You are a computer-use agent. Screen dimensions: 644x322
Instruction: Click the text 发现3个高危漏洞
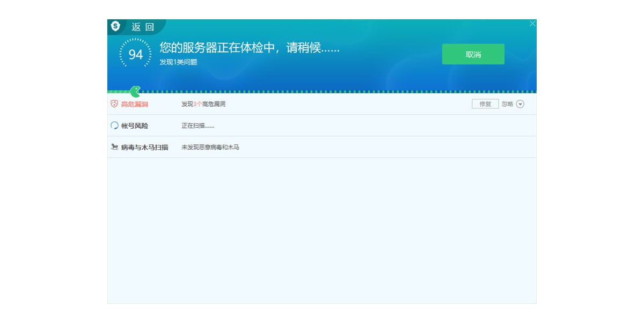[203, 104]
